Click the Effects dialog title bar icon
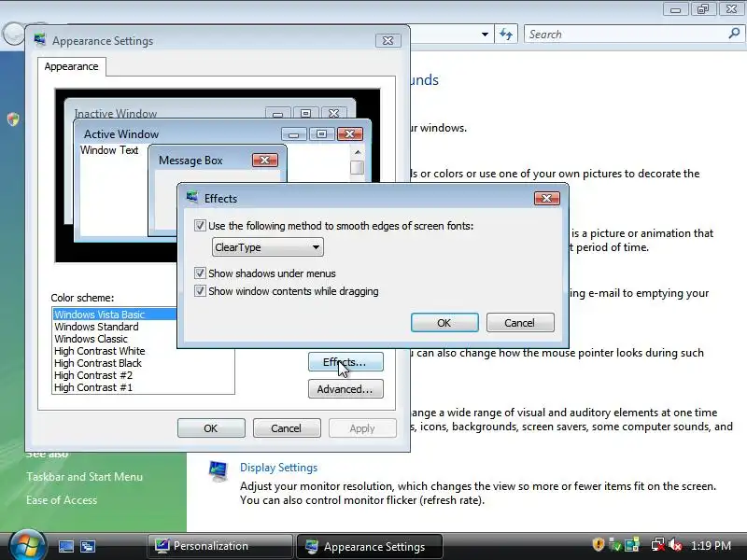Image resolution: width=747 pixels, height=560 pixels. (x=192, y=197)
